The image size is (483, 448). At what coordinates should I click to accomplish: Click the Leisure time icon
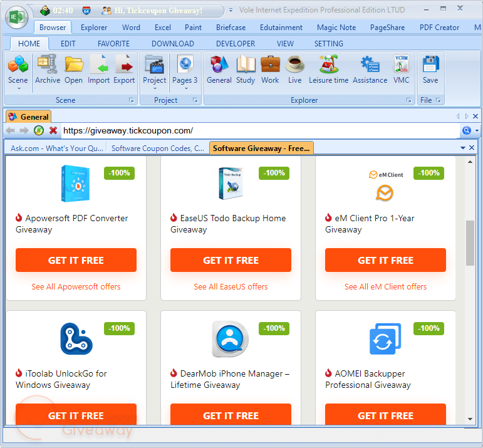(328, 64)
